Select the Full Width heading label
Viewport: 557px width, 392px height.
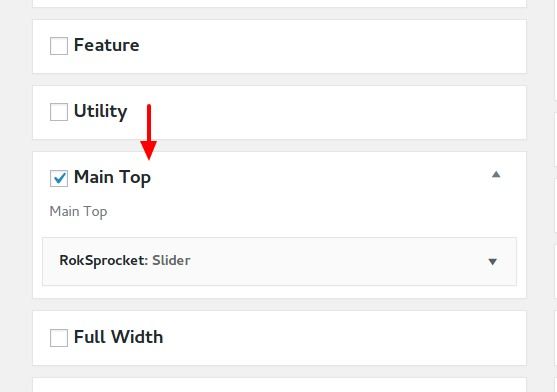click(x=119, y=337)
